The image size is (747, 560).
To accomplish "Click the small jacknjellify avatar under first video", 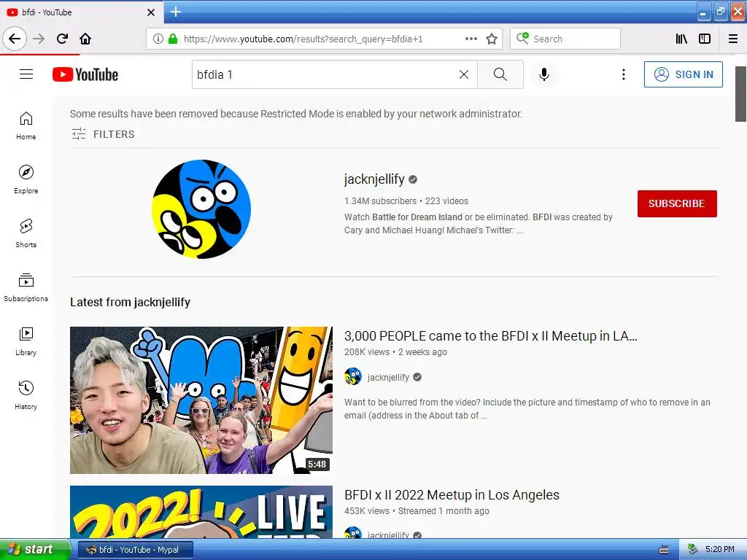I will pyautogui.click(x=353, y=377).
